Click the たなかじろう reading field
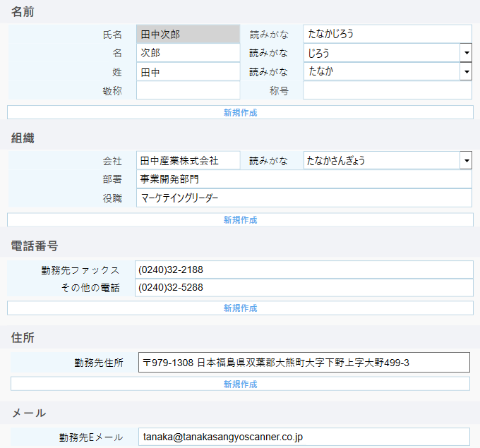Screen dimensions: 480x448 (387, 34)
